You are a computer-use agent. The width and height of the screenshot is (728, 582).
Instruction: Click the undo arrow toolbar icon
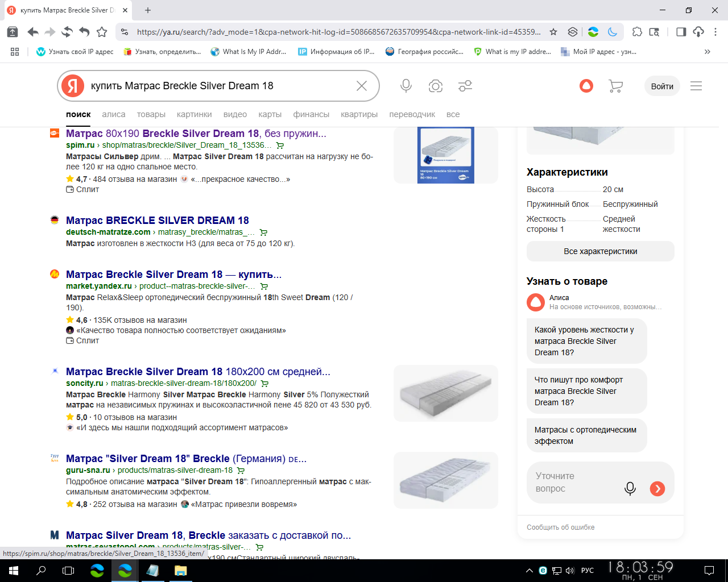[84, 32]
